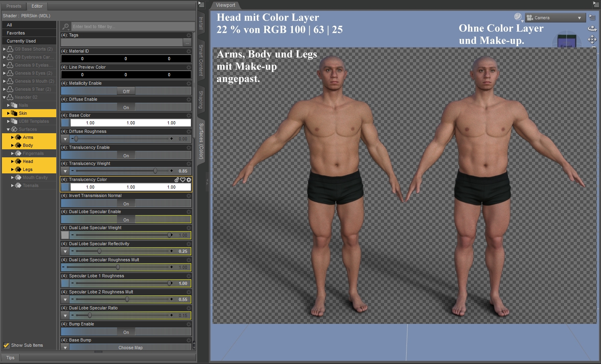The height and width of the screenshot is (364, 601).
Task: Toggle Invert Transmission Normal switch
Action: pos(126,203)
